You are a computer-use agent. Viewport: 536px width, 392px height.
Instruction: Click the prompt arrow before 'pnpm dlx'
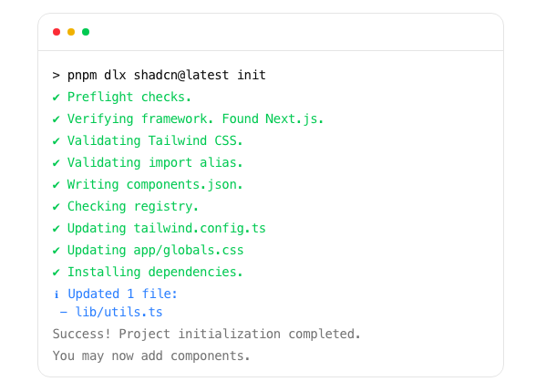pyautogui.click(x=57, y=75)
